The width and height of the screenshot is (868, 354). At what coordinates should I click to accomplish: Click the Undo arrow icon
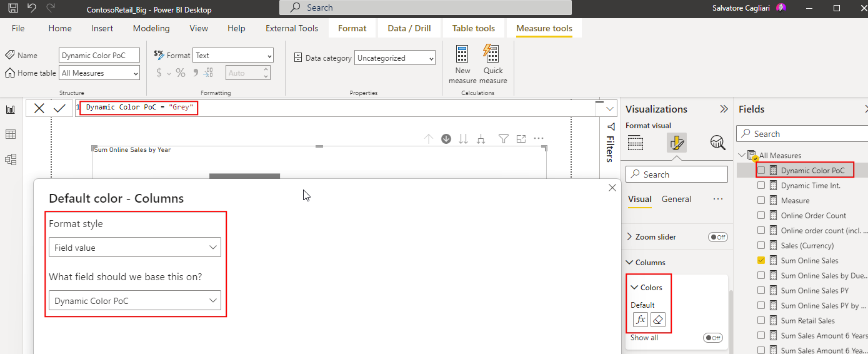point(32,8)
